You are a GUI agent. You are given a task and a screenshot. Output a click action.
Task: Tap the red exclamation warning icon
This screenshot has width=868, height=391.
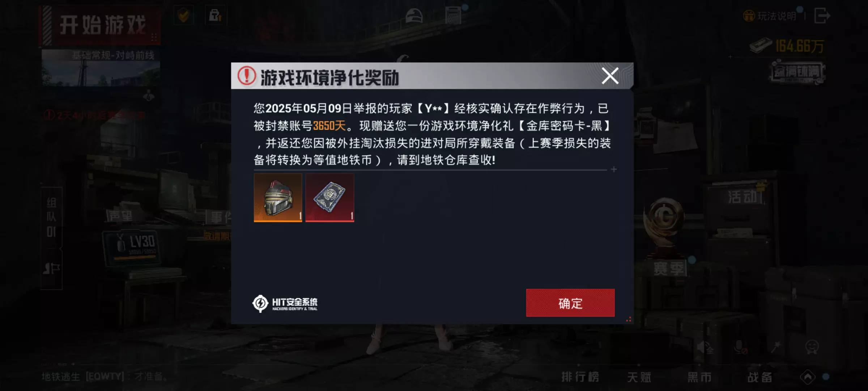247,76
